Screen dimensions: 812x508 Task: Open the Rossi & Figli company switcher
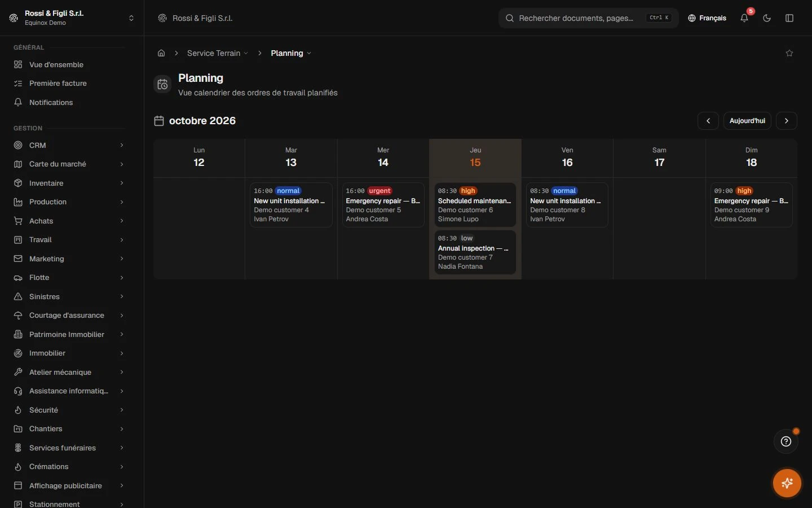click(x=72, y=18)
